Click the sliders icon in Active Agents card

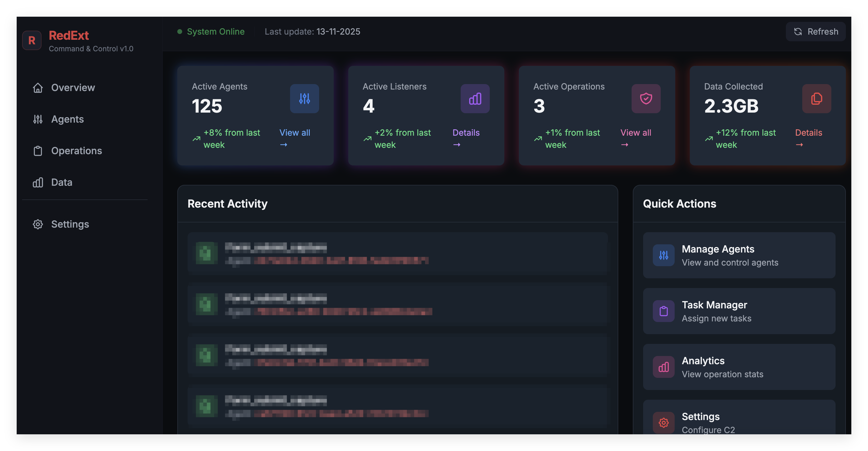point(304,99)
